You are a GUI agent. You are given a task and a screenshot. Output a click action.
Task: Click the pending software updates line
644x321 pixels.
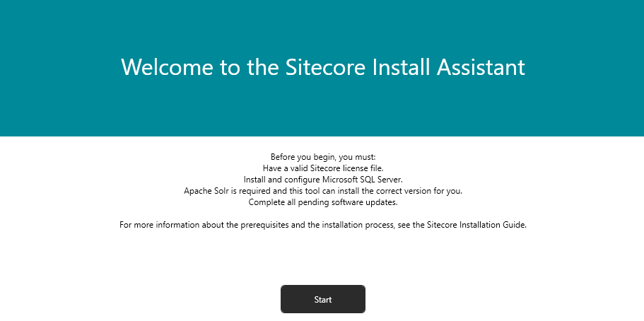[x=322, y=202]
